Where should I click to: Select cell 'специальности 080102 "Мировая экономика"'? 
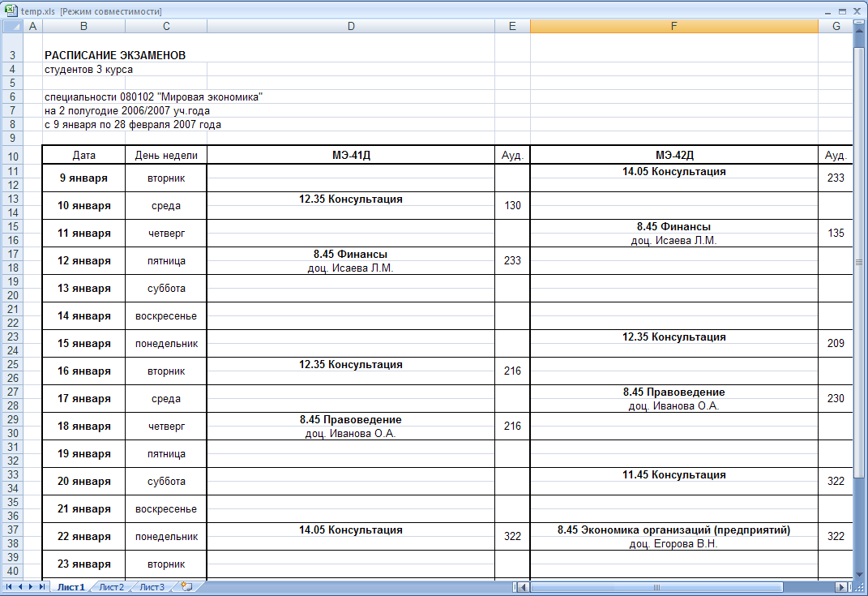[153, 97]
